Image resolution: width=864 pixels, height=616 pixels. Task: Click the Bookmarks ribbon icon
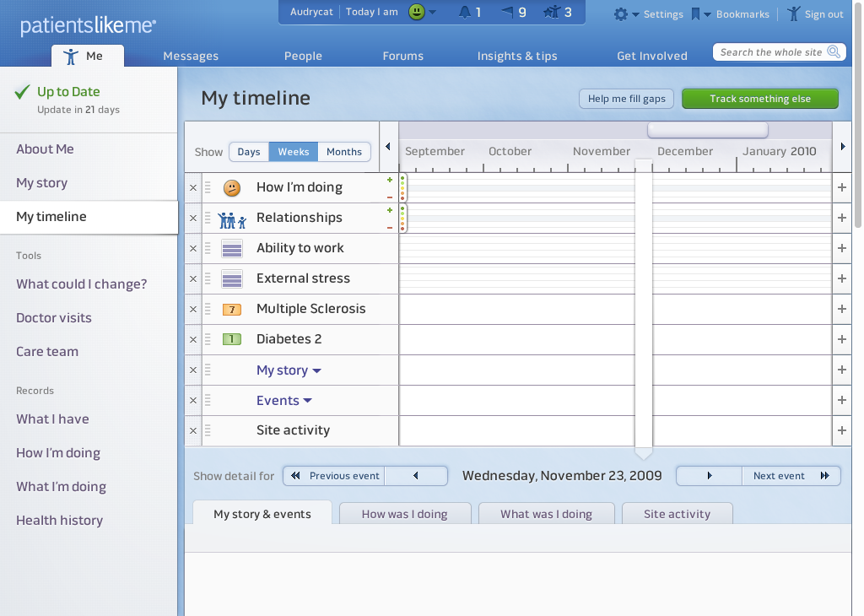coord(695,14)
